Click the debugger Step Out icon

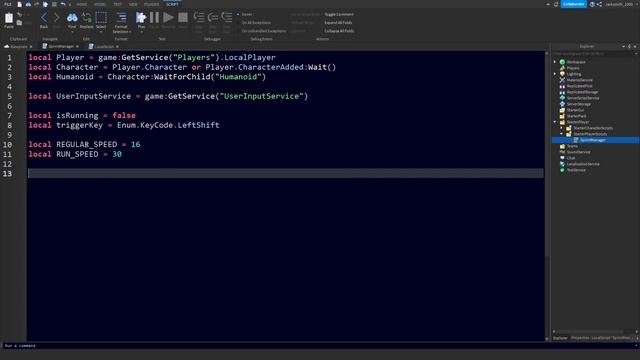(227, 17)
